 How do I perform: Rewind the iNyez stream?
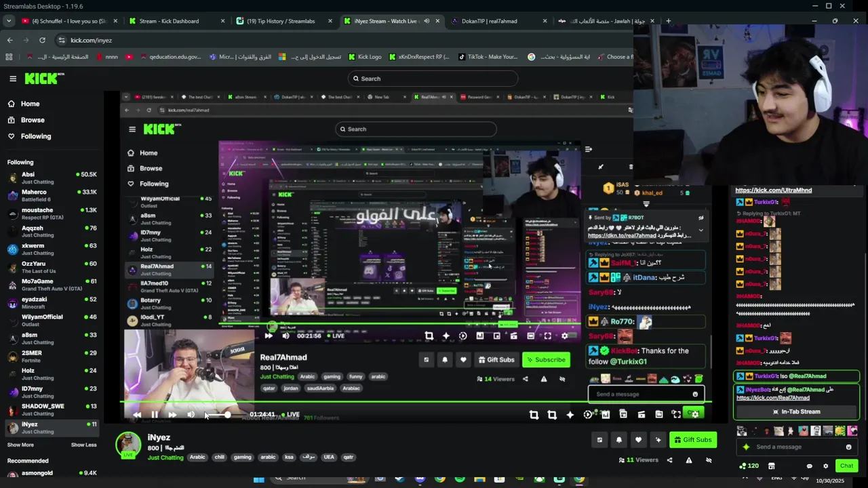137,415
